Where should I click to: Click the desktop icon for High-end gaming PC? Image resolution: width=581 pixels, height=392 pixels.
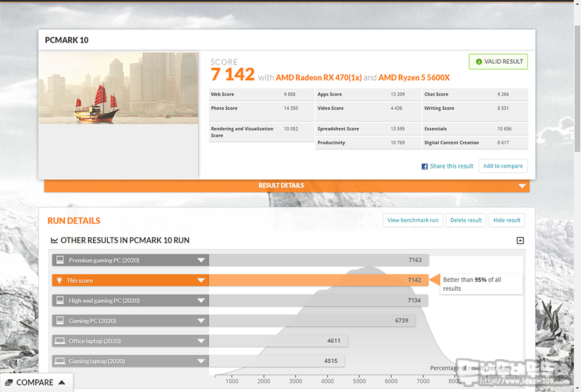click(x=60, y=300)
